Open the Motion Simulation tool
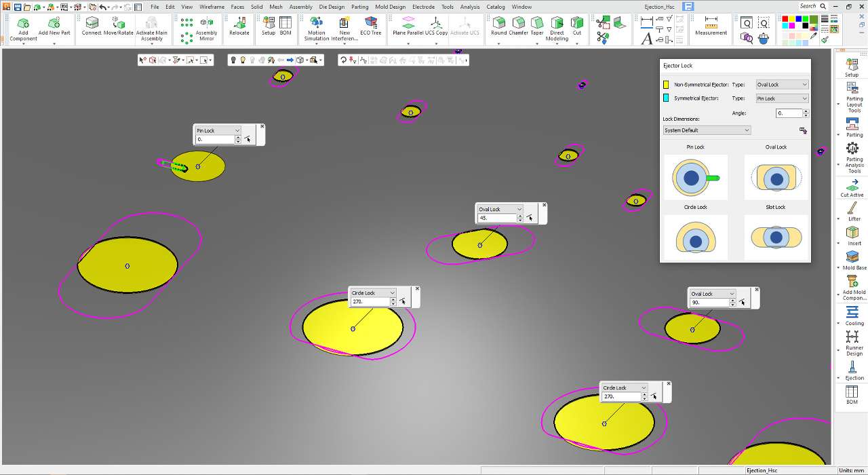This screenshot has width=868, height=475. point(317,24)
